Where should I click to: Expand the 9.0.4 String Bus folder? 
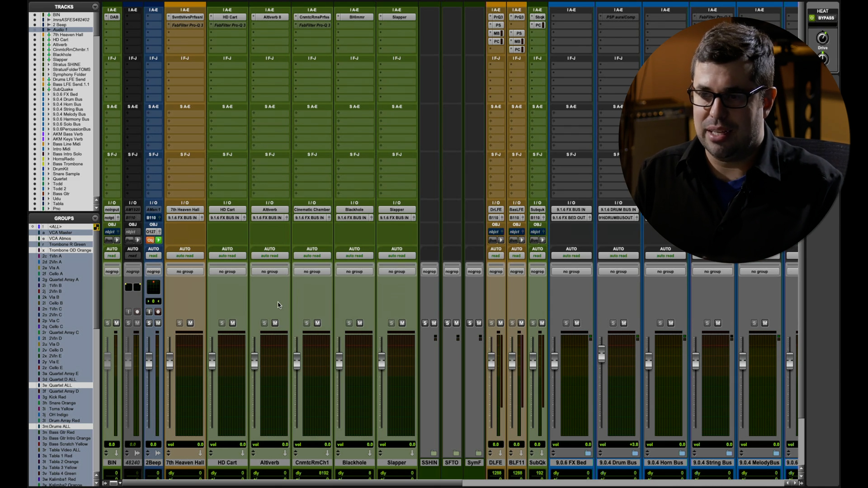click(x=49, y=109)
